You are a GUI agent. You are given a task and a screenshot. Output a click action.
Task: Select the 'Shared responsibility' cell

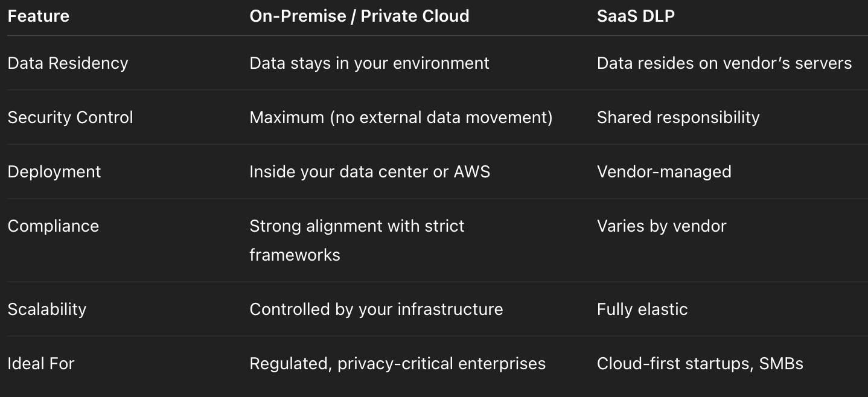[x=678, y=118]
